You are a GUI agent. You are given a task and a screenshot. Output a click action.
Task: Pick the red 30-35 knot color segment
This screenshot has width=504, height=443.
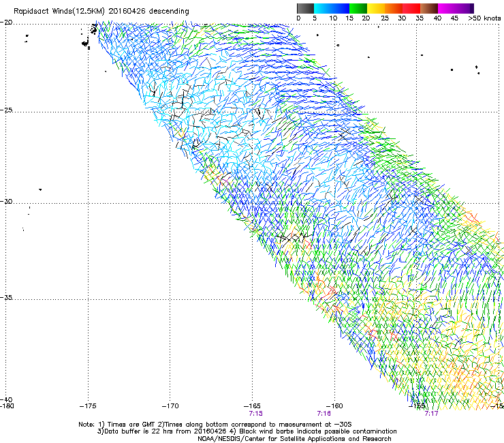coord(411,8)
